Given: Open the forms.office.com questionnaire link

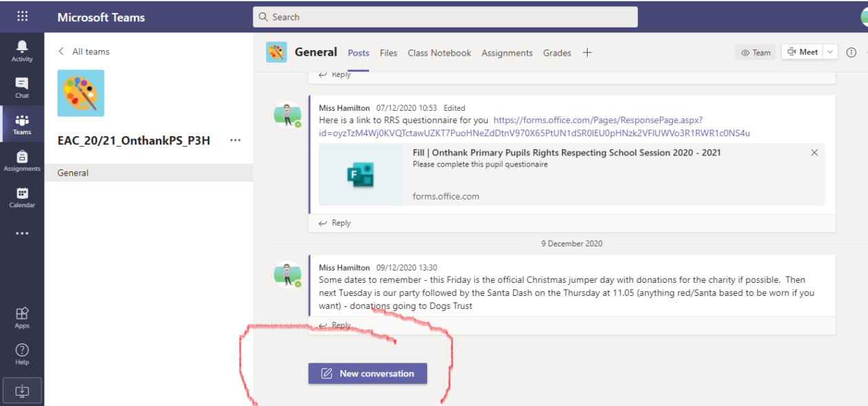Looking at the screenshot, I should tap(597, 120).
